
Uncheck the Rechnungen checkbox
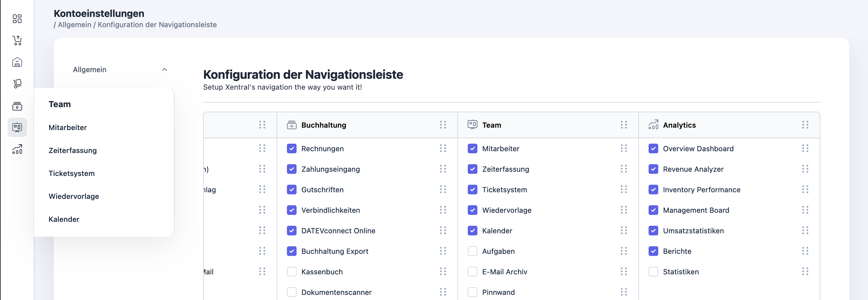291,148
